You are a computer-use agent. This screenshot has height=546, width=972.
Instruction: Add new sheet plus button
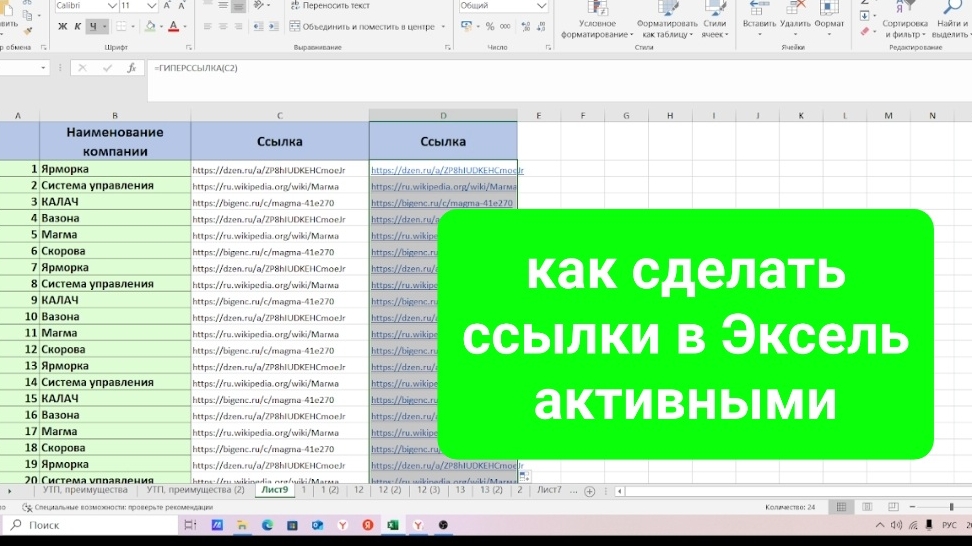click(x=590, y=491)
